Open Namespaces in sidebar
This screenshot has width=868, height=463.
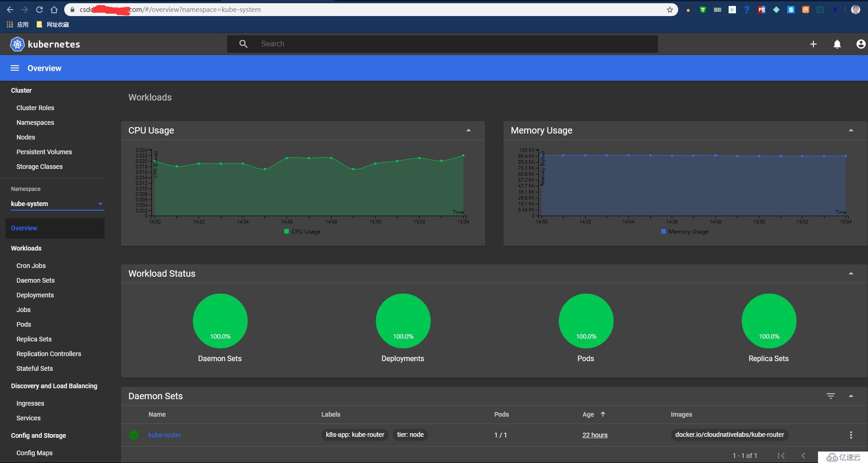[35, 123]
